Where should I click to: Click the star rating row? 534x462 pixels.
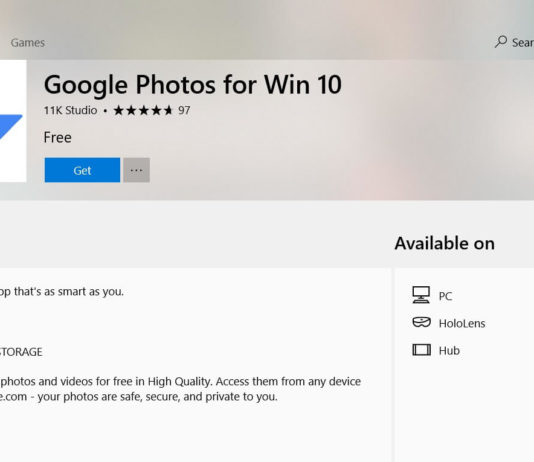tap(143, 110)
